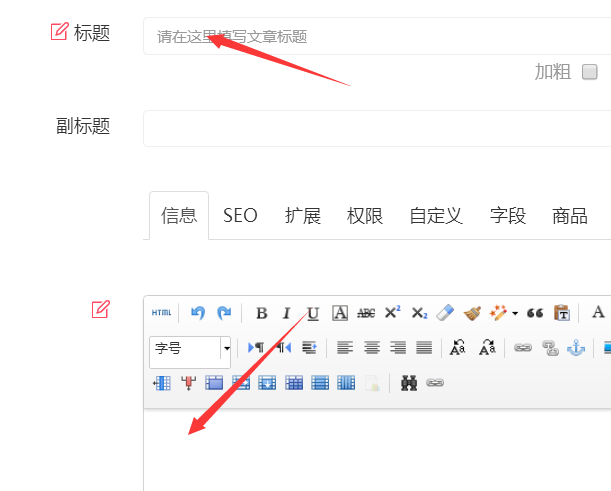Switch editor to HTML source mode
Viewport: 611px width, 491px height.
[x=161, y=313]
